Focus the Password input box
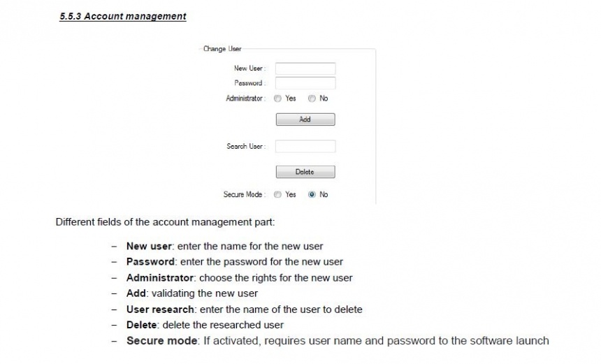Screen dimensions: 601x364 tap(305, 83)
